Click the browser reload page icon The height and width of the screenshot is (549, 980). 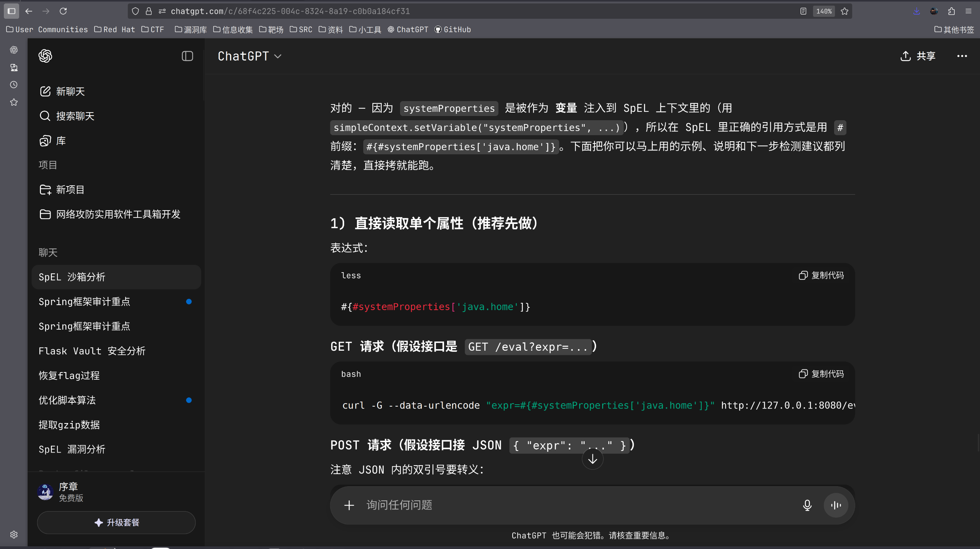(63, 11)
